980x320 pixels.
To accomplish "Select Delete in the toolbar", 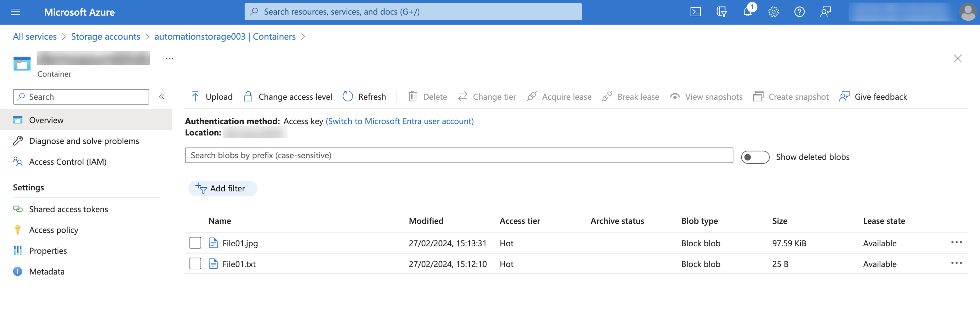I will (x=428, y=97).
